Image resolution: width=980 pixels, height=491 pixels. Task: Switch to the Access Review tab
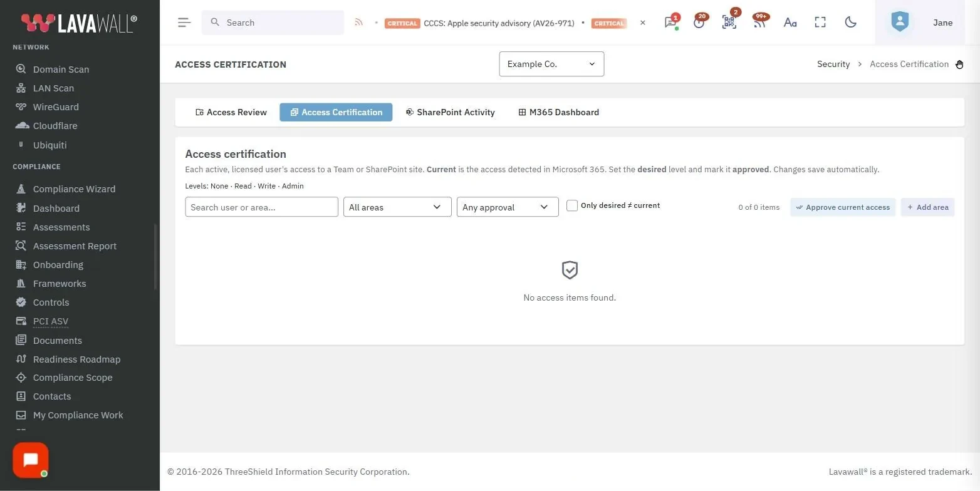click(231, 112)
